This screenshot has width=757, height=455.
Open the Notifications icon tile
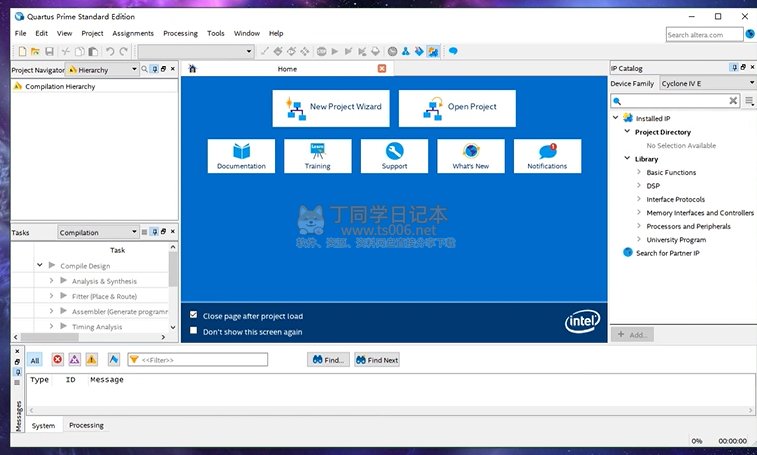(x=547, y=151)
